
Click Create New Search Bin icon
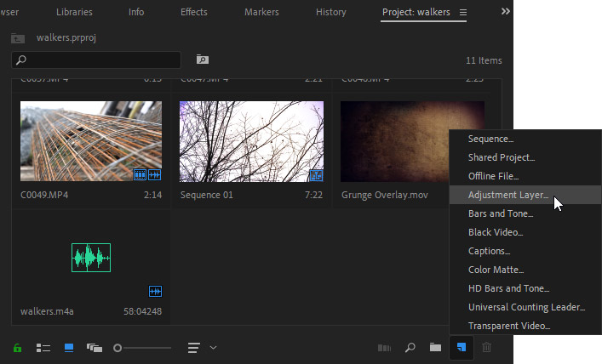coord(203,60)
